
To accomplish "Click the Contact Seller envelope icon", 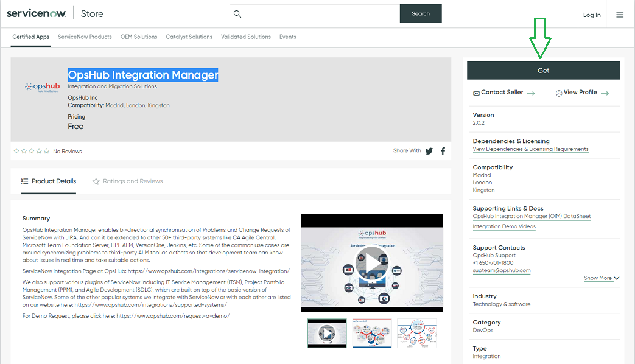I will (476, 93).
